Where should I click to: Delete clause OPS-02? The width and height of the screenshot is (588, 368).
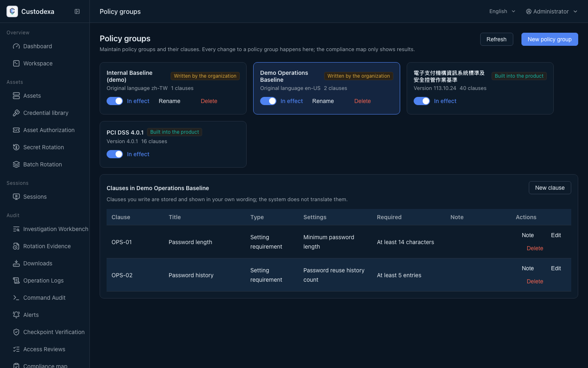click(x=535, y=281)
